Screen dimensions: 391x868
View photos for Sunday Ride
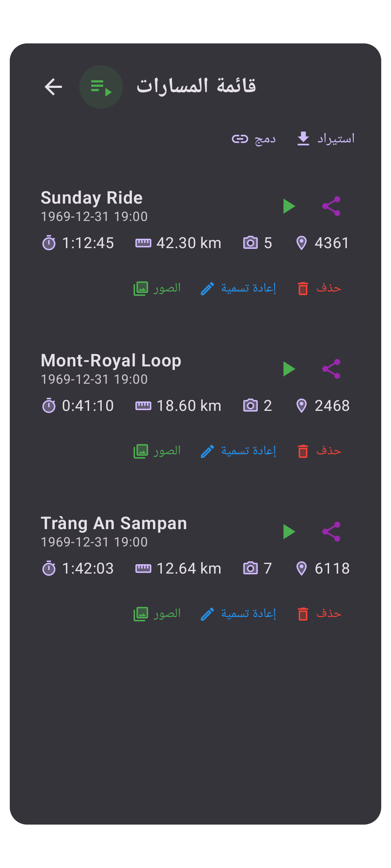[x=157, y=288]
